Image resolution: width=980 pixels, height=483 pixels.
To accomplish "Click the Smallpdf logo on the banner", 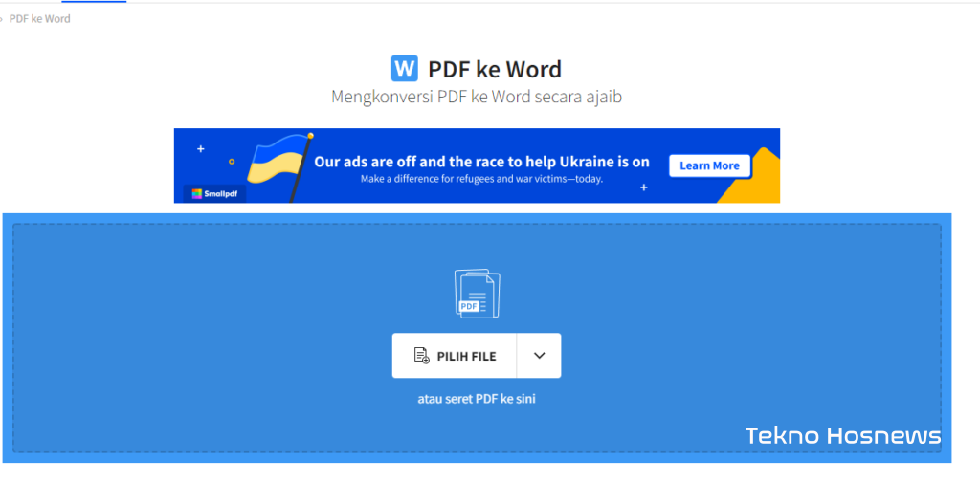I will (214, 192).
